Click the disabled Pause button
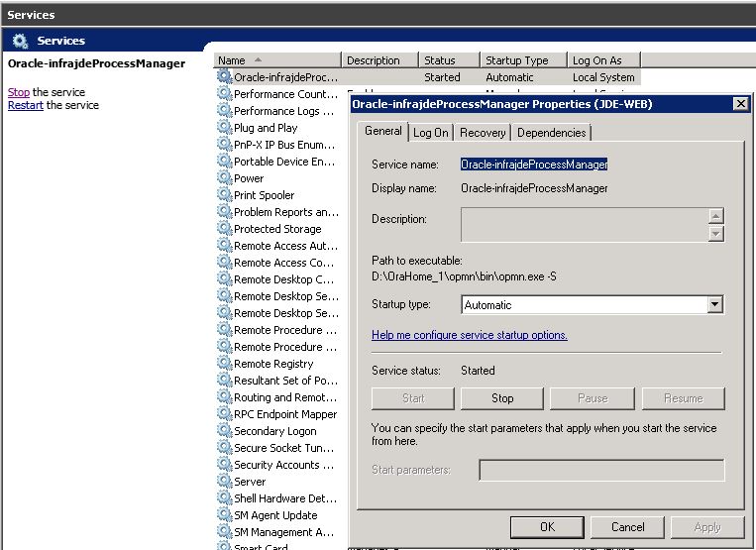 tap(593, 398)
